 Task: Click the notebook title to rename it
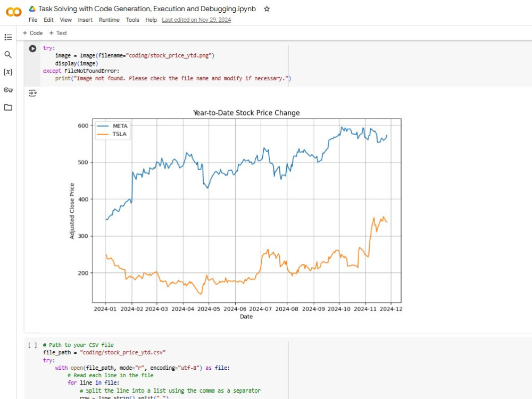point(147,9)
